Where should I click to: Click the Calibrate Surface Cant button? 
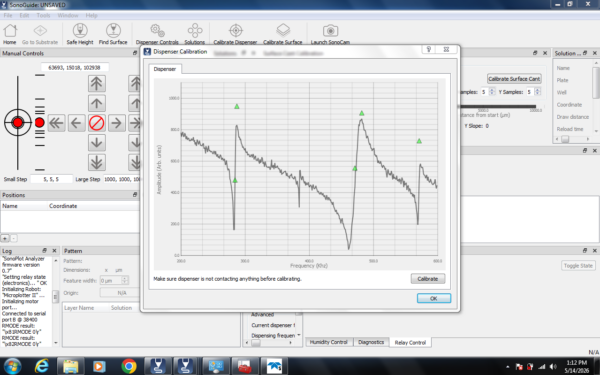514,79
